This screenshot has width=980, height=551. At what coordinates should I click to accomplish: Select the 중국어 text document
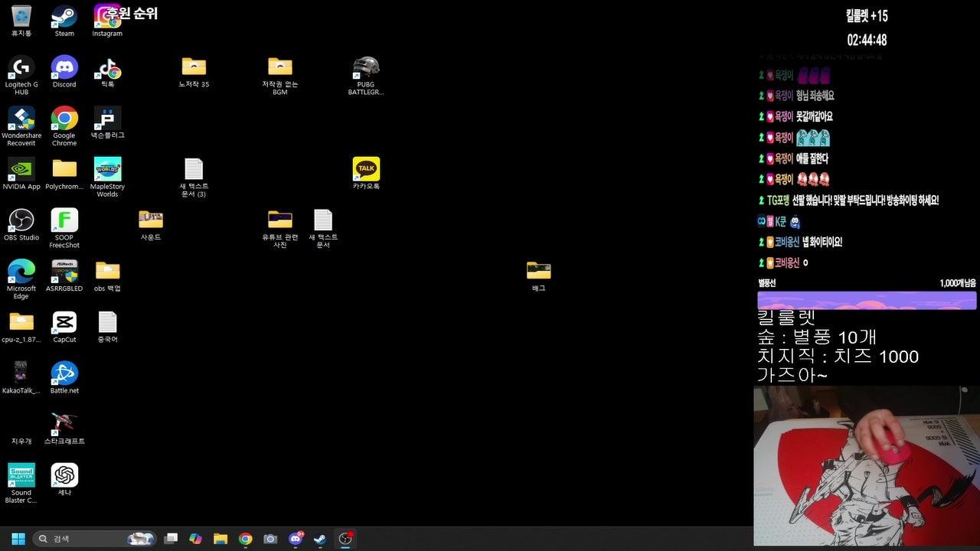(x=107, y=327)
